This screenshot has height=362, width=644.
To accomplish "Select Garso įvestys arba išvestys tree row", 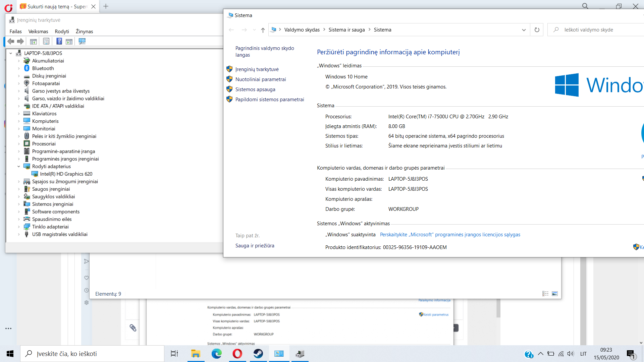I will pos(61,91).
